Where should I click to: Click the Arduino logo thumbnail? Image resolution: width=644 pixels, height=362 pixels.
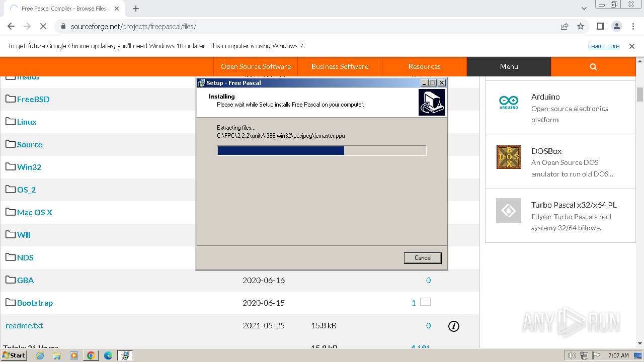509,102
